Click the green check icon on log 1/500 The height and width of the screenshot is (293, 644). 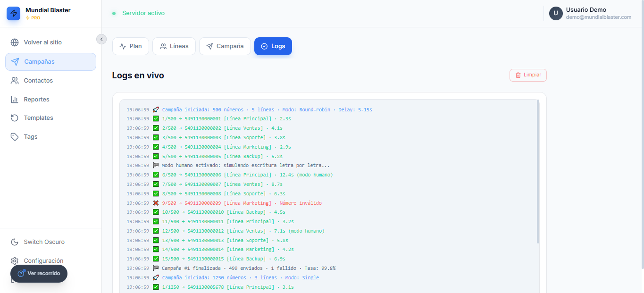pyautogui.click(x=156, y=119)
